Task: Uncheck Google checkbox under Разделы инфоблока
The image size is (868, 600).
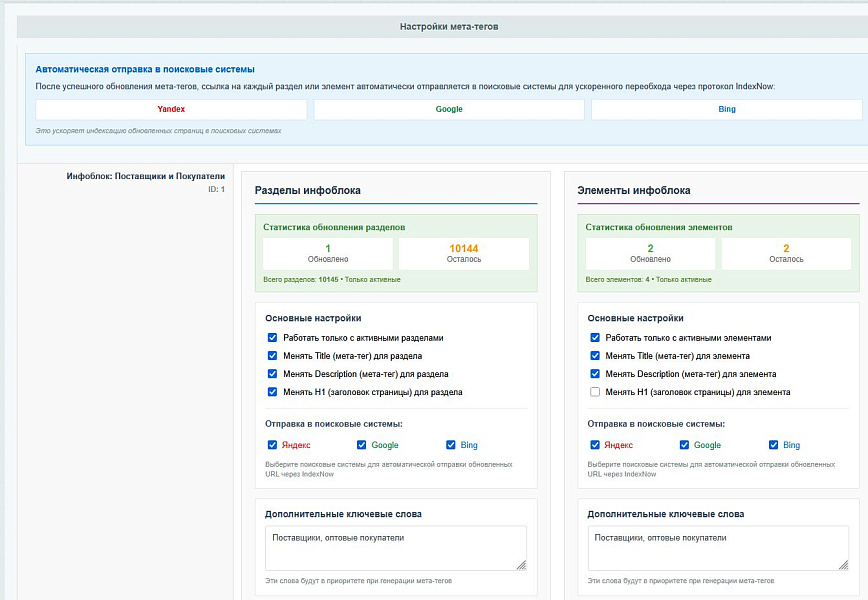Action: pyautogui.click(x=362, y=445)
